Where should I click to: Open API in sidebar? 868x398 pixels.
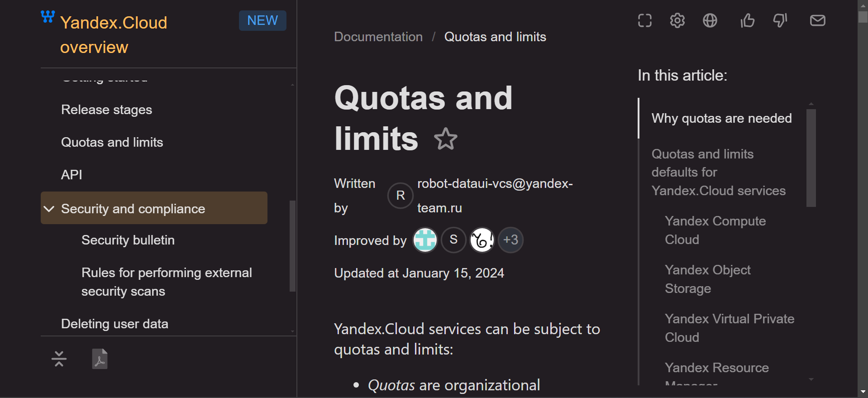(x=72, y=175)
